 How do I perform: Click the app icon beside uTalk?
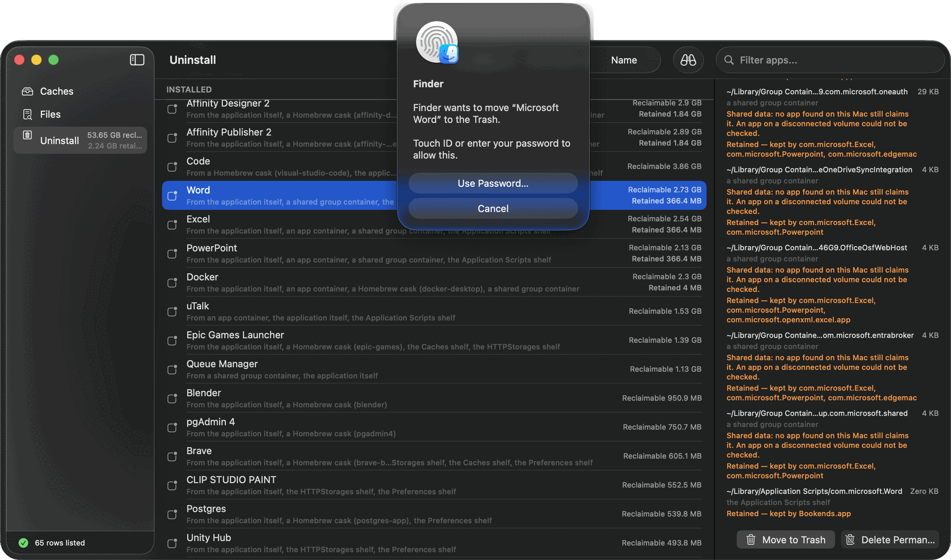[x=172, y=312]
